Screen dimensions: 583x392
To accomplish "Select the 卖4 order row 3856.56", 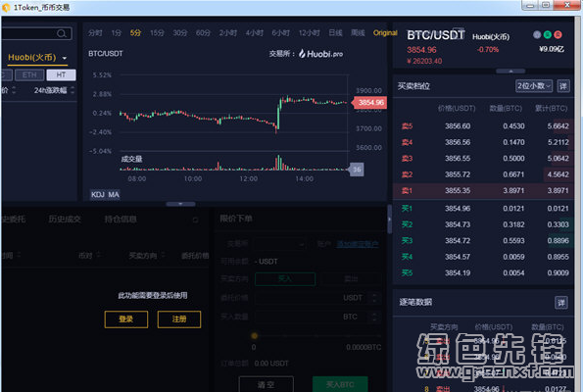I will click(x=483, y=142).
